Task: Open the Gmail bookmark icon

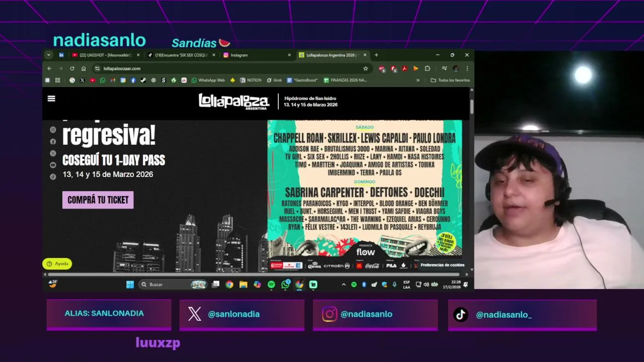Action: click(x=113, y=80)
